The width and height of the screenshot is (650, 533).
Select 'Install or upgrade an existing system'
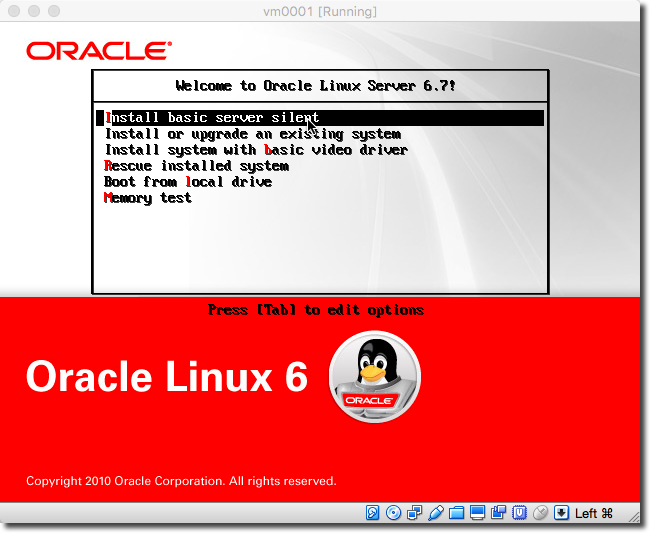pyautogui.click(x=252, y=134)
